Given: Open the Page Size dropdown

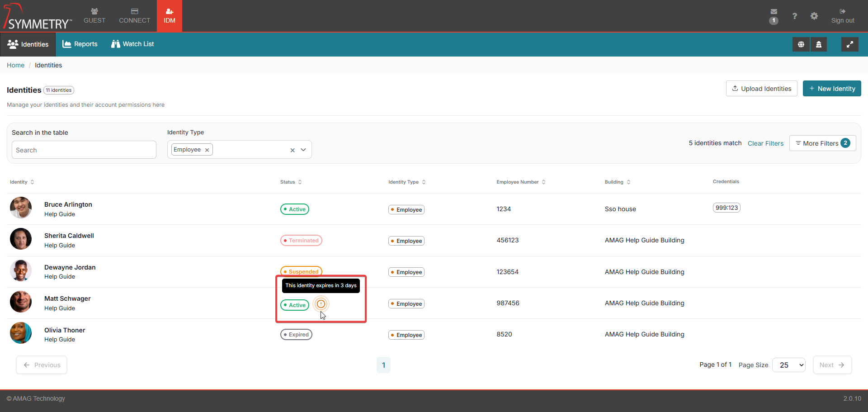Looking at the screenshot, I should pyautogui.click(x=788, y=365).
